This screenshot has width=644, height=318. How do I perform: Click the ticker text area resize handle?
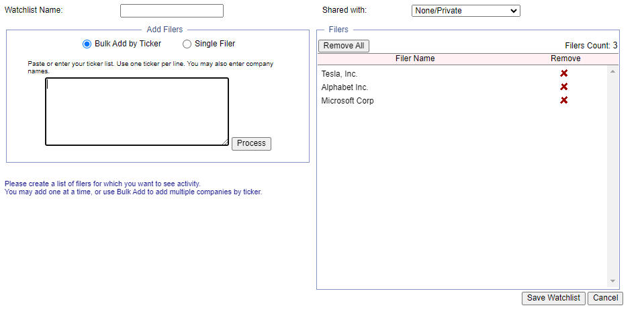click(226, 143)
